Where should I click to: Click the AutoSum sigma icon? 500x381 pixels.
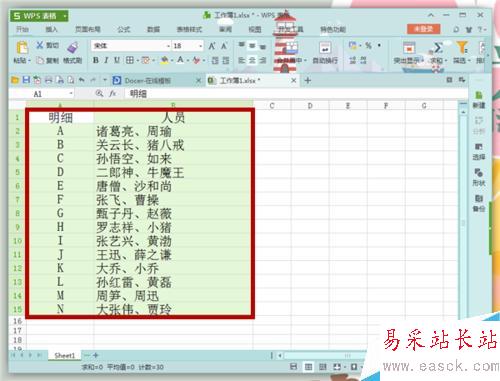[438, 48]
